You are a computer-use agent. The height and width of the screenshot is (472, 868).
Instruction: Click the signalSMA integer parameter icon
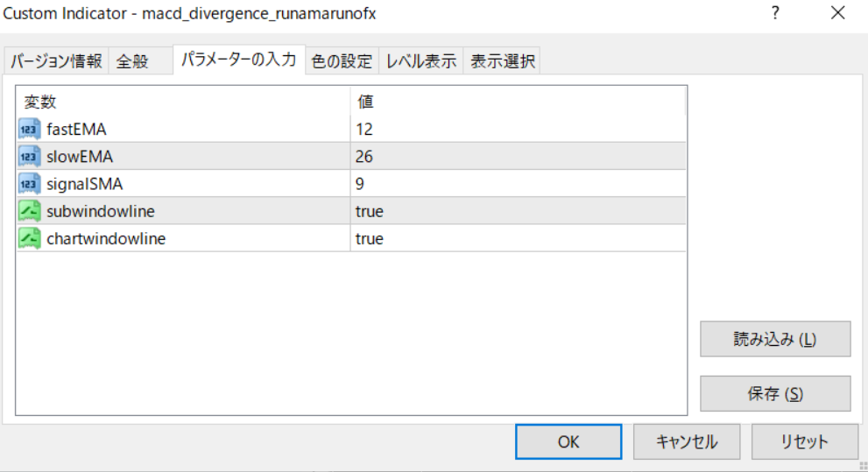point(30,184)
